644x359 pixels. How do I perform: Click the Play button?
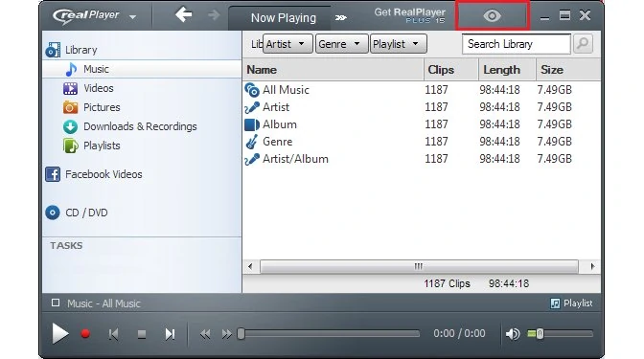60,333
